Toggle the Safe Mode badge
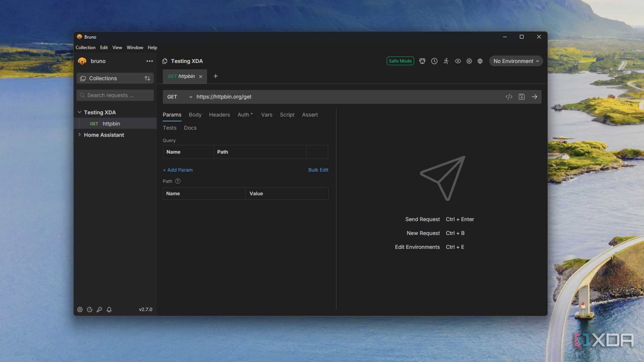This screenshot has height=362, width=644. click(x=400, y=61)
